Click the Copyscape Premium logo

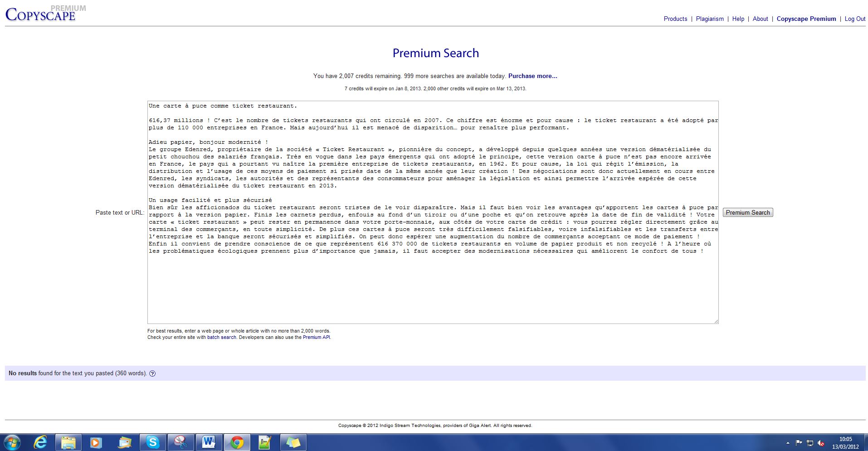click(41, 15)
